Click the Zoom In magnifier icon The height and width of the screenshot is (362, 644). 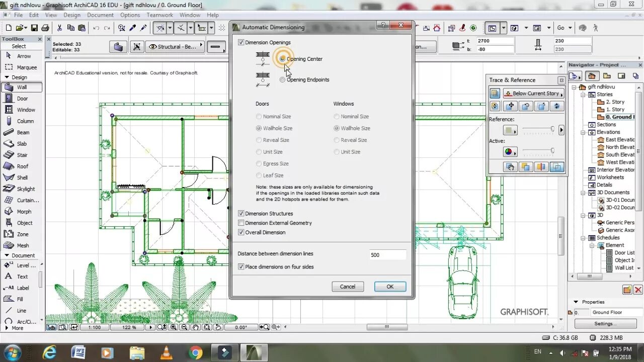173,327
